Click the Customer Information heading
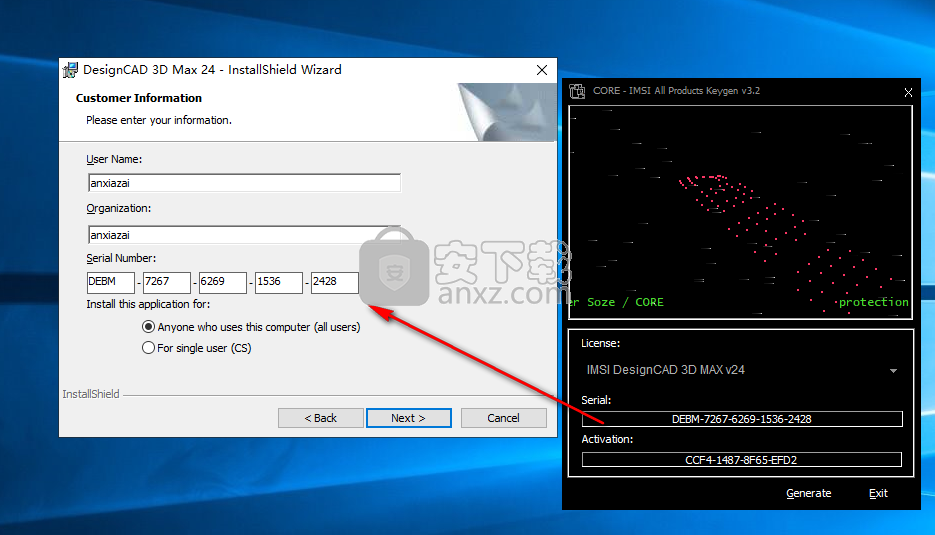This screenshot has width=935, height=535. (138, 98)
